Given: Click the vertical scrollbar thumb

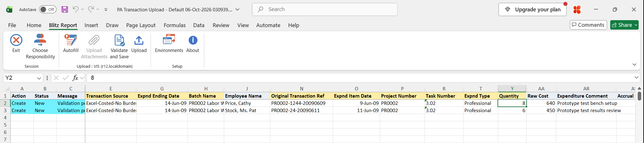Looking at the screenshot, I should [x=639, y=96].
